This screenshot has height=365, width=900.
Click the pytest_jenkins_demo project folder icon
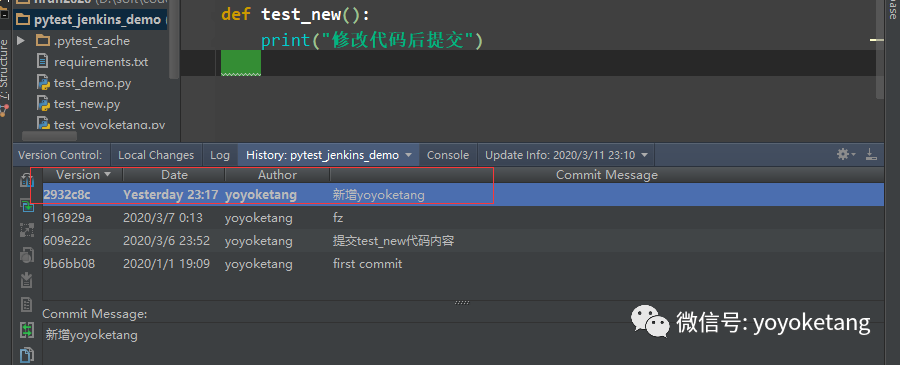pos(22,20)
